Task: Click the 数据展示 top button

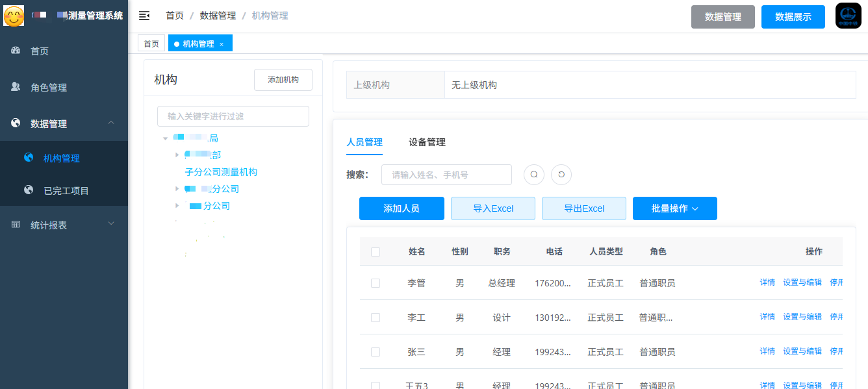Action: (793, 17)
